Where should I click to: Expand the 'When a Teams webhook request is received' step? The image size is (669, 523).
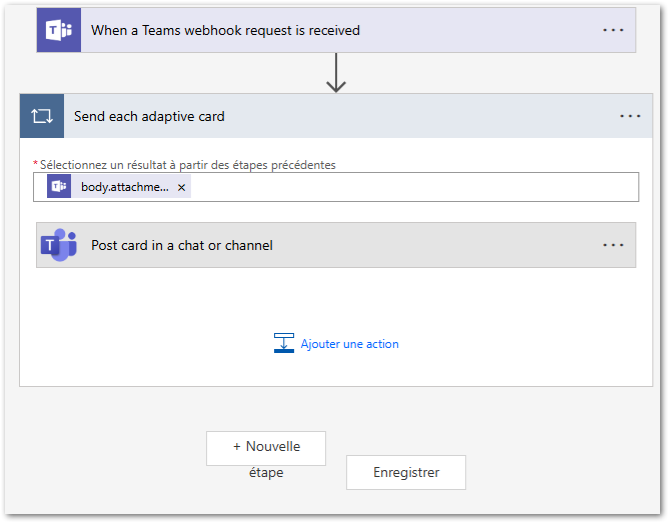[225, 30]
